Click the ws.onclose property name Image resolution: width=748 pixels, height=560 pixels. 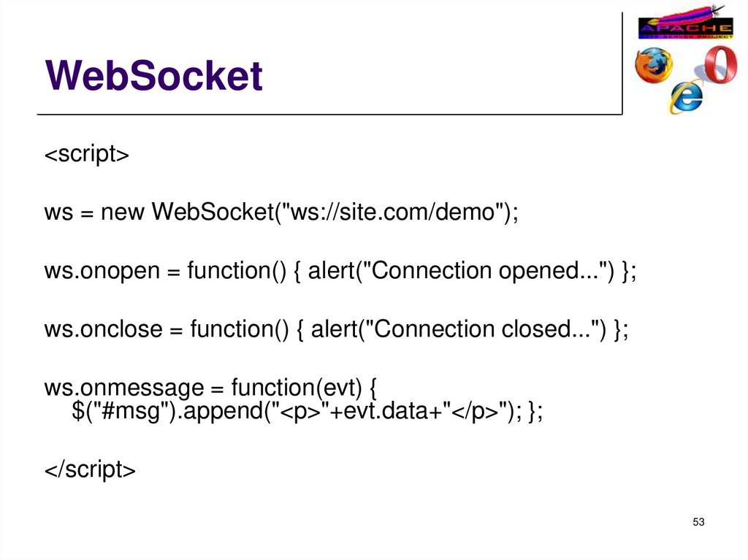click(x=103, y=329)
